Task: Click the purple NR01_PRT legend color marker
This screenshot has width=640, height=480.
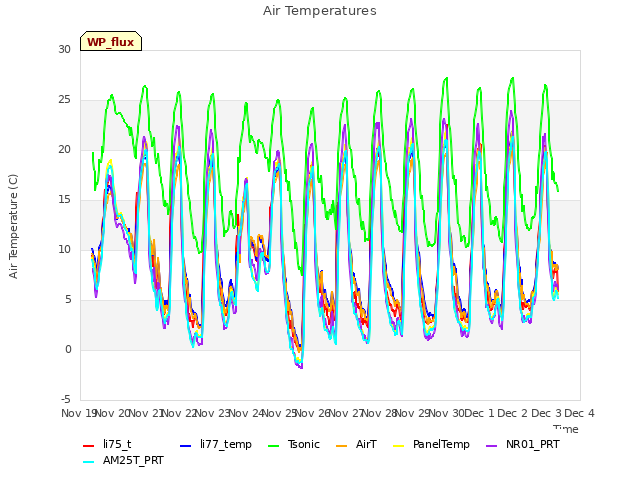Action: (492, 446)
